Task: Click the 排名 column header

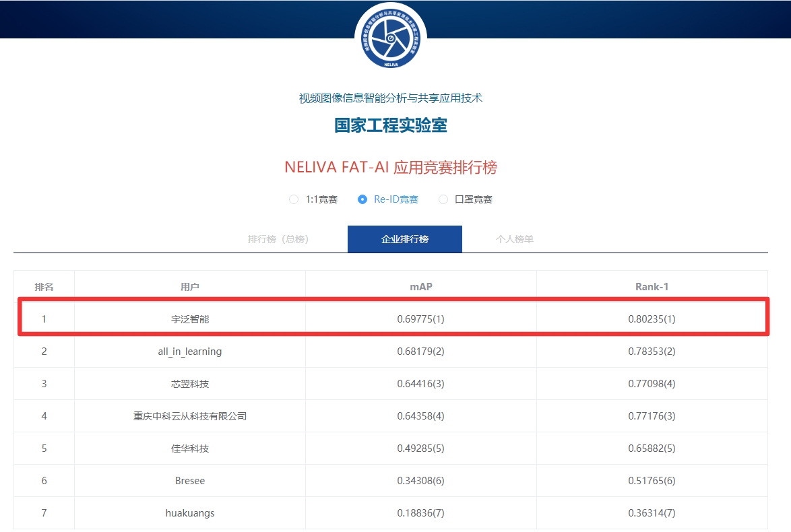Action: click(x=44, y=287)
